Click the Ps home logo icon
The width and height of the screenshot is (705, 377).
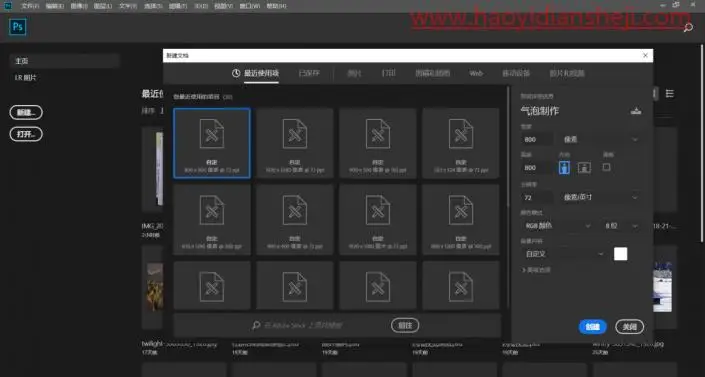[x=18, y=27]
